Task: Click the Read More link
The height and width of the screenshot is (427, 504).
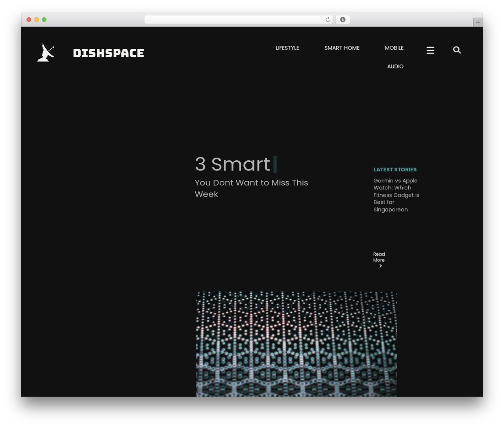Action: click(379, 260)
